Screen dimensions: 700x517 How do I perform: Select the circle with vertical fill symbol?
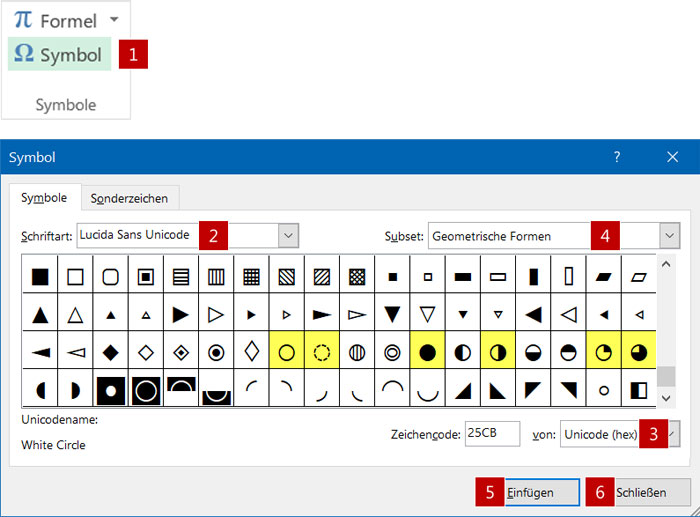357,353
